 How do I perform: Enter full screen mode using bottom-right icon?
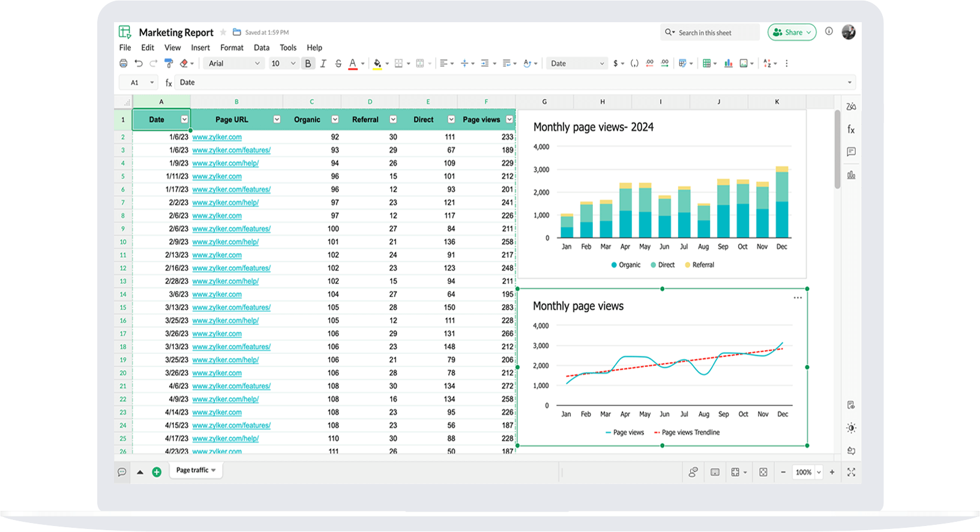point(851,473)
